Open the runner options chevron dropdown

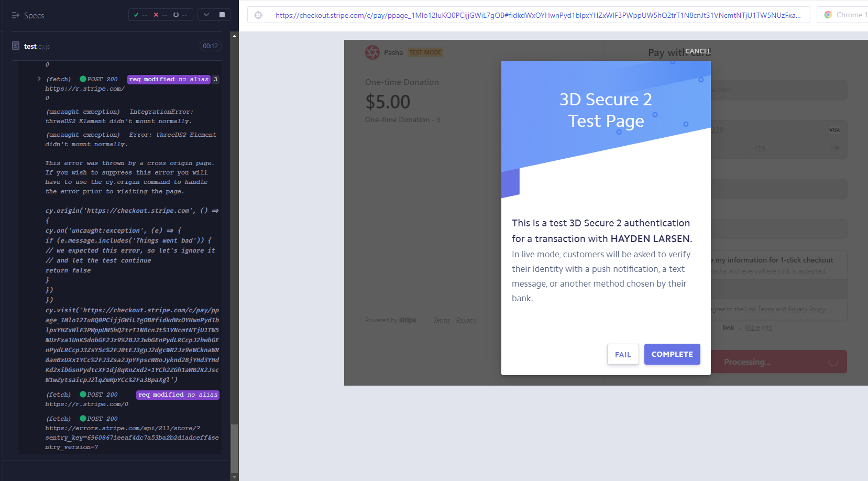[206, 15]
